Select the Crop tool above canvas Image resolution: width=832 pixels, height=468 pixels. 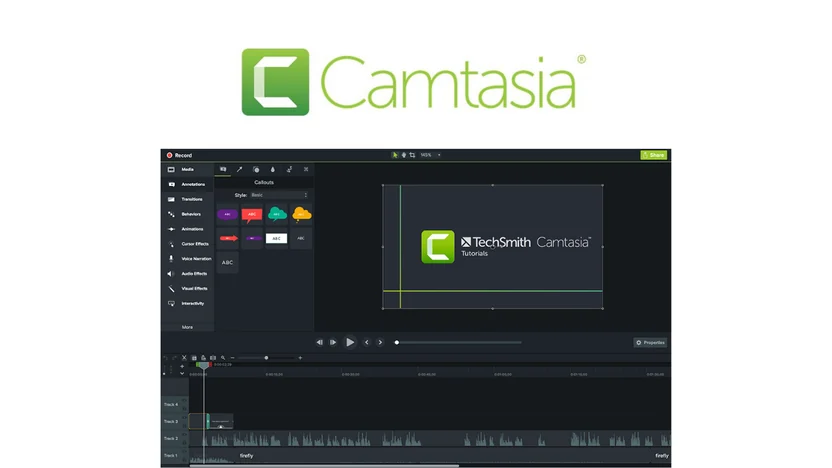412,155
